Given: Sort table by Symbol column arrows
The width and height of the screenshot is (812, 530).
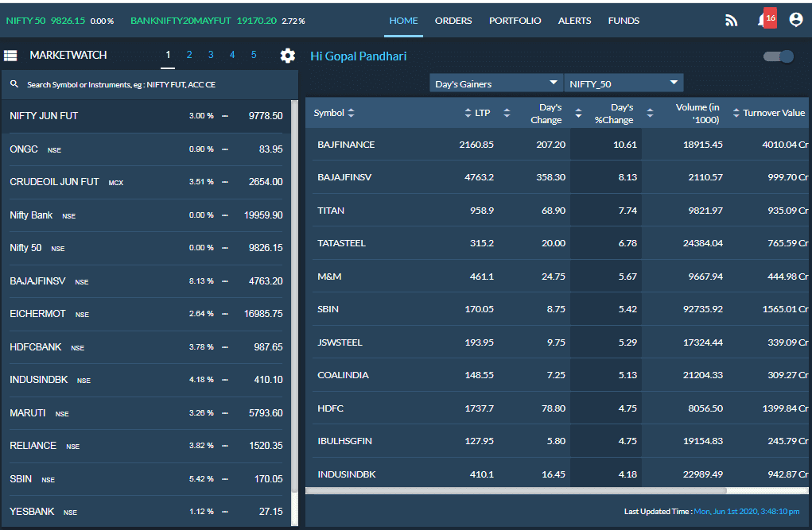Looking at the screenshot, I should tap(351, 113).
